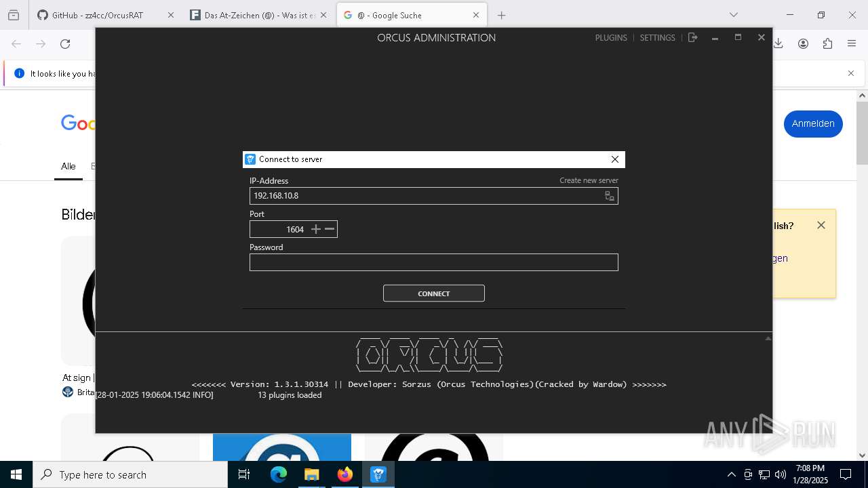The width and height of the screenshot is (868, 488).
Task: Launch Microsoft Edge from taskbar
Action: pos(279,474)
